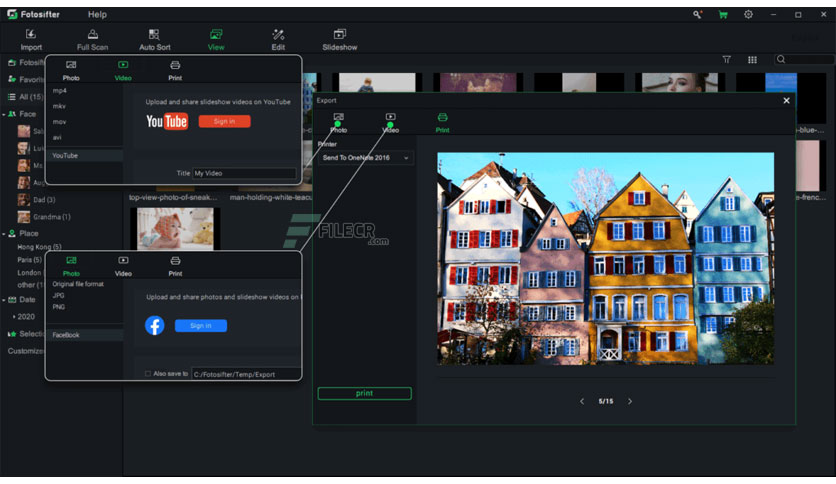Choose the JPG export format

59,295
